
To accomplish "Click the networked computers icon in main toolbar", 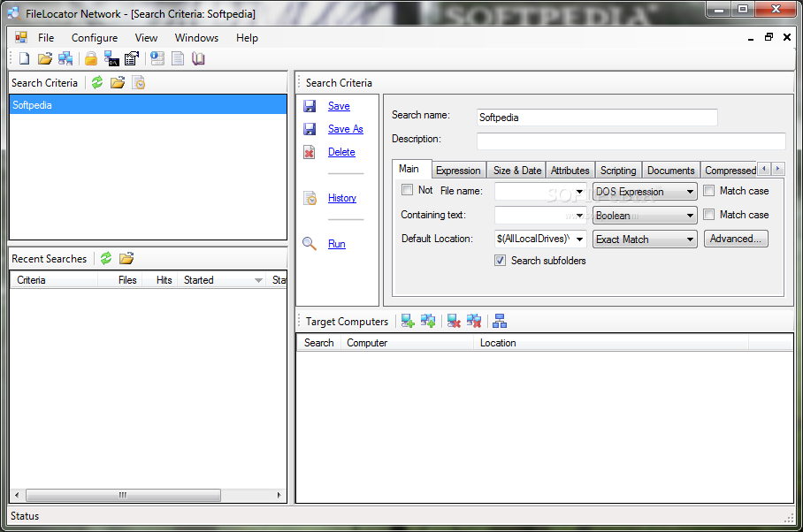I will pyautogui.click(x=65, y=59).
